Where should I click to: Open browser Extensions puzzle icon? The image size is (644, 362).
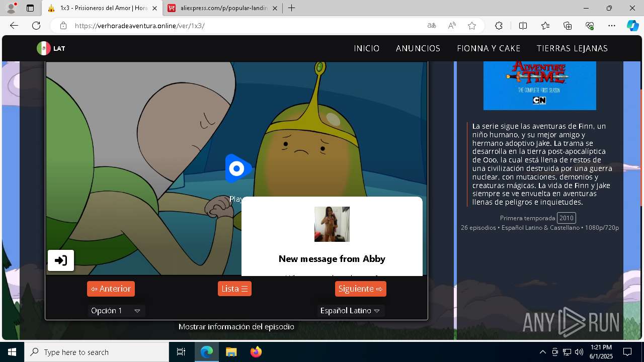(499, 26)
